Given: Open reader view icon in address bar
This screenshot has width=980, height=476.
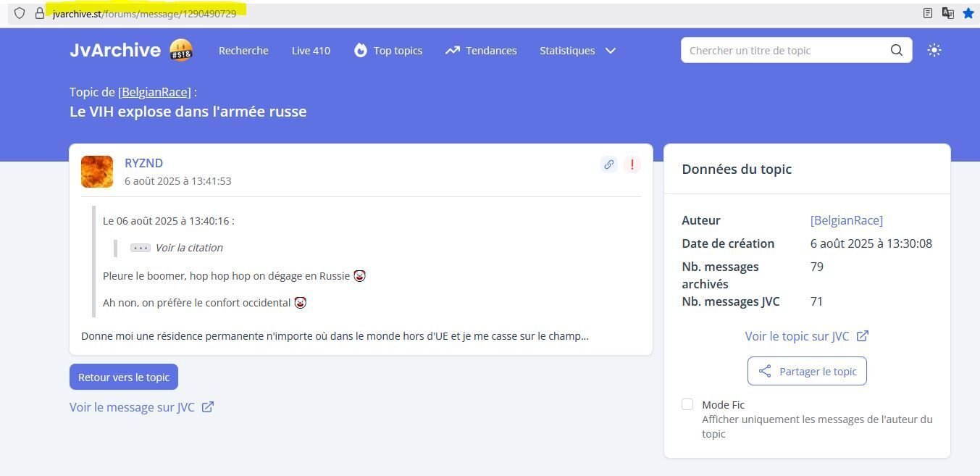Looking at the screenshot, I should pos(928,13).
